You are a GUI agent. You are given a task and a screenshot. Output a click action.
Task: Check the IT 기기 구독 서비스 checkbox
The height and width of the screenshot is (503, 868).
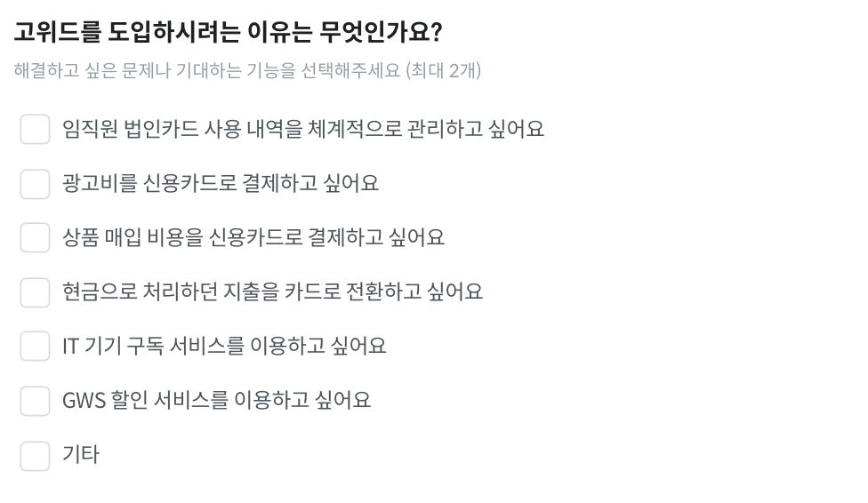pos(35,346)
